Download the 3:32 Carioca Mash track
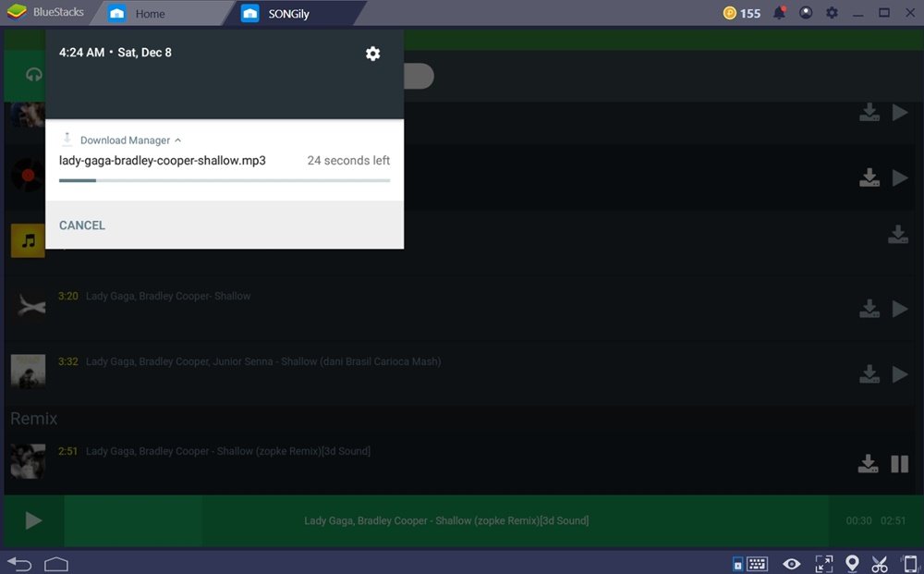This screenshot has height=574, width=924. (x=869, y=373)
